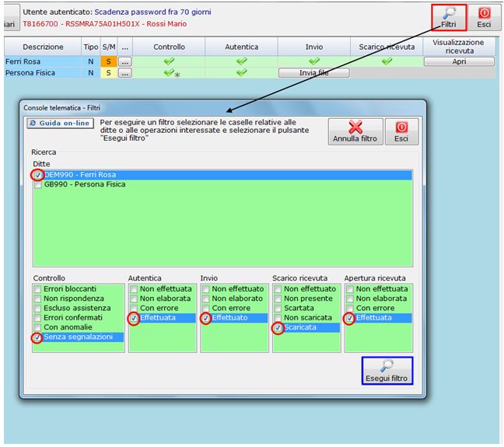
Task: Click orange S cell for Ferri Rosa
Action: 109,61
